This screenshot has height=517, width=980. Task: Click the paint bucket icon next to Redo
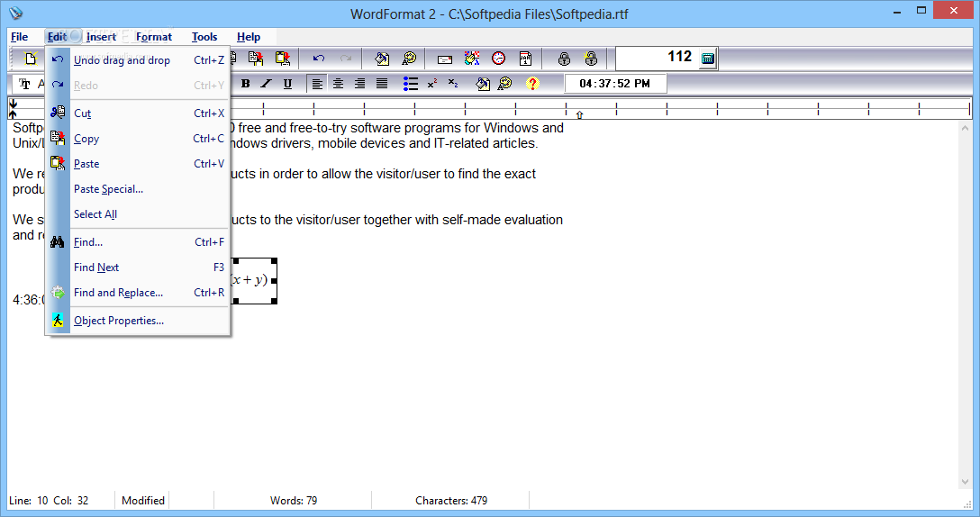tap(382, 59)
